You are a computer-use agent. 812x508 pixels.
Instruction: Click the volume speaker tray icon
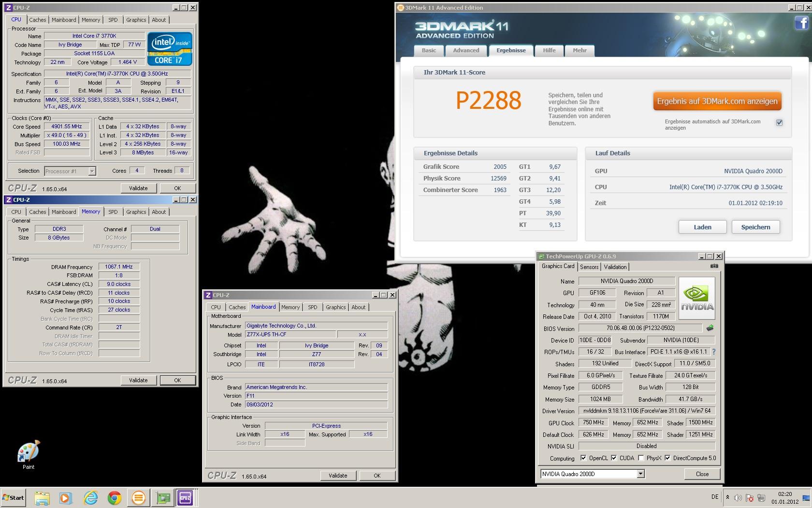point(738,498)
